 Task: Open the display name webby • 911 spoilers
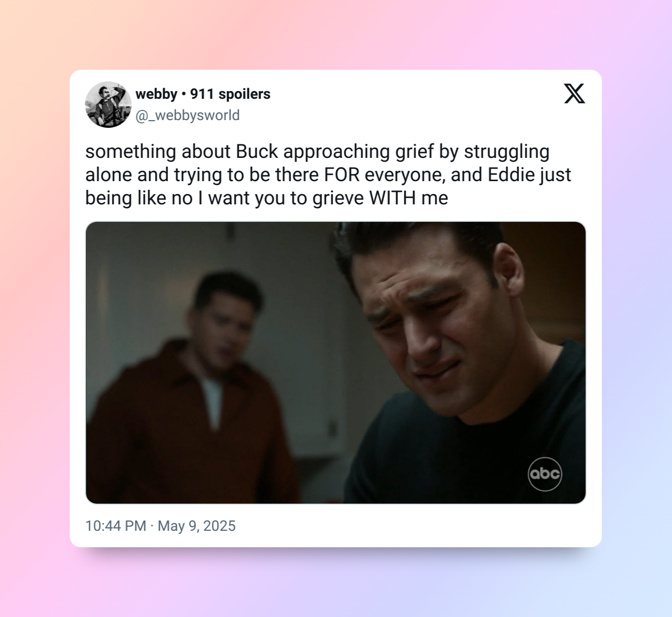tap(203, 94)
